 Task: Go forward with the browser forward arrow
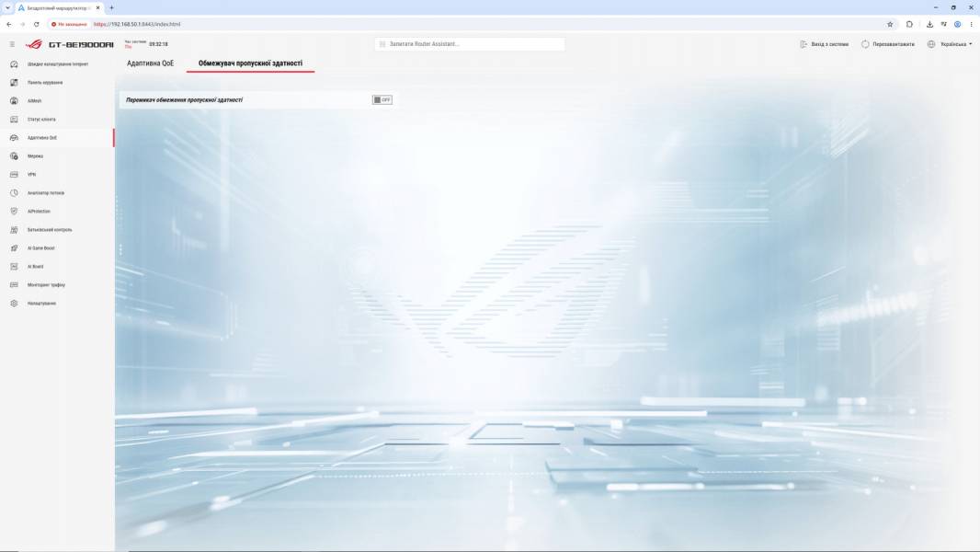coord(22,25)
